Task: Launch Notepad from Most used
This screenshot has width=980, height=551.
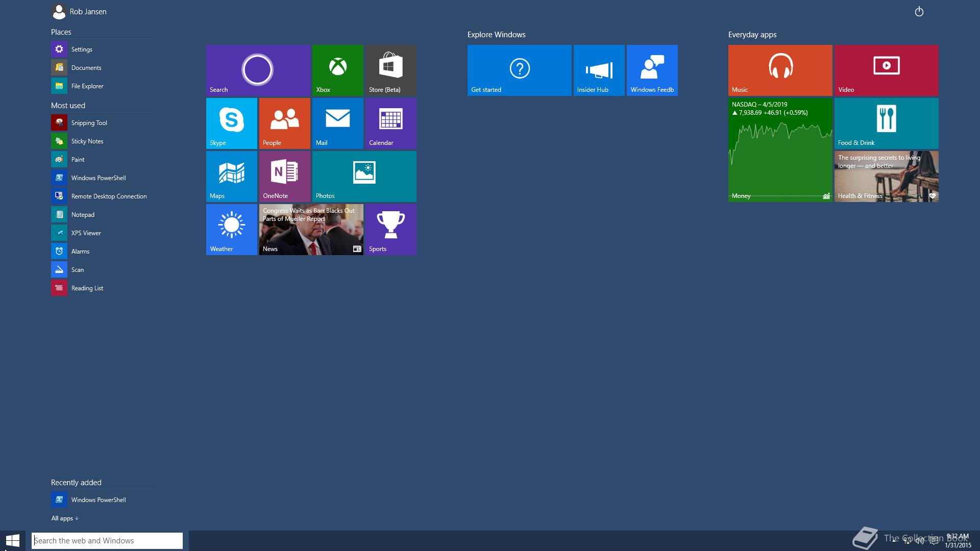Action: [103, 214]
